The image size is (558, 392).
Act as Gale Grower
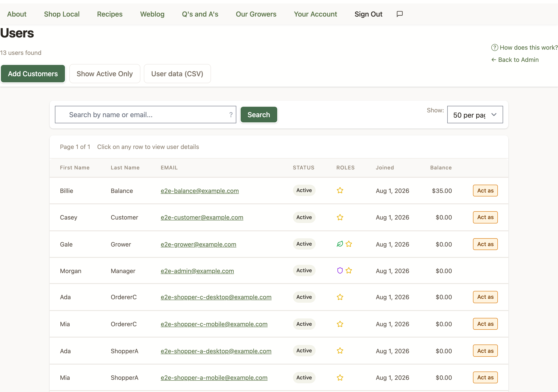pyautogui.click(x=485, y=244)
